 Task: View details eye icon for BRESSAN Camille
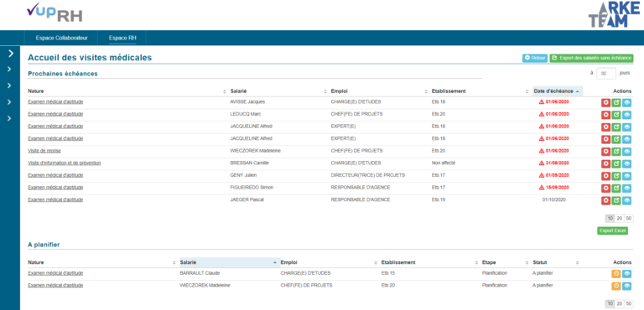pyautogui.click(x=626, y=164)
